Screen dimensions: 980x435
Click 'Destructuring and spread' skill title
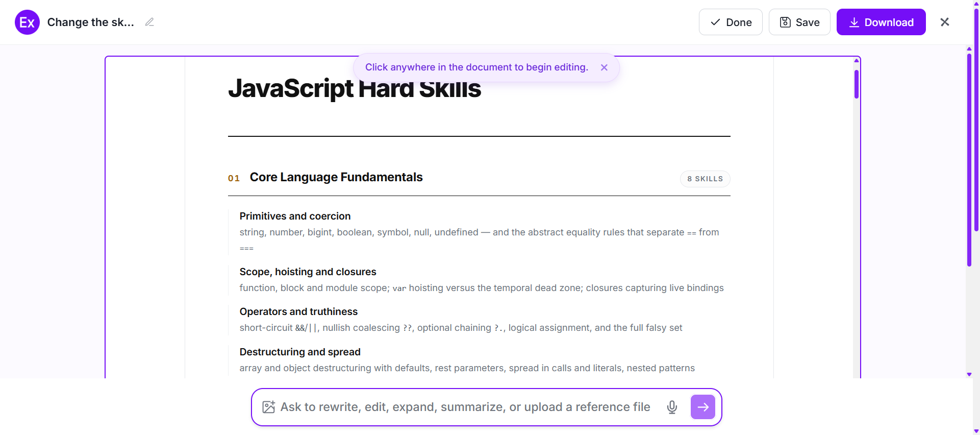[300, 352]
